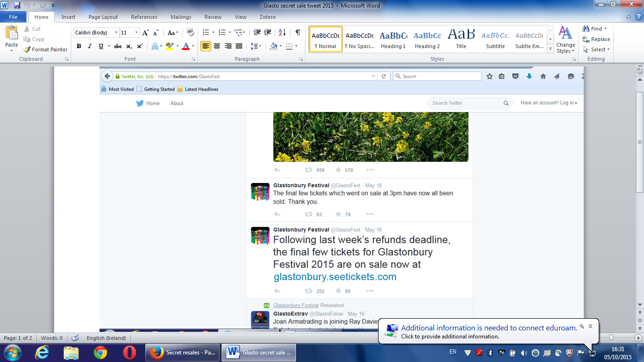This screenshot has width=644, height=362.
Task: Click Word Help question mark icon
Action: (638, 16)
